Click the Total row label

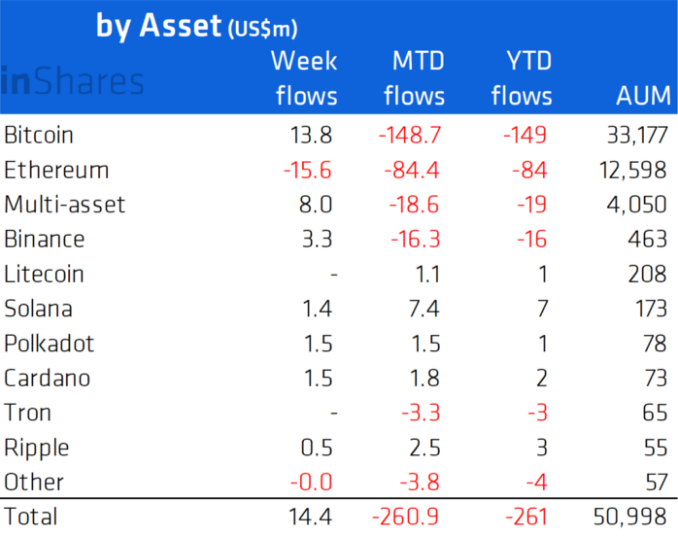coord(31,517)
